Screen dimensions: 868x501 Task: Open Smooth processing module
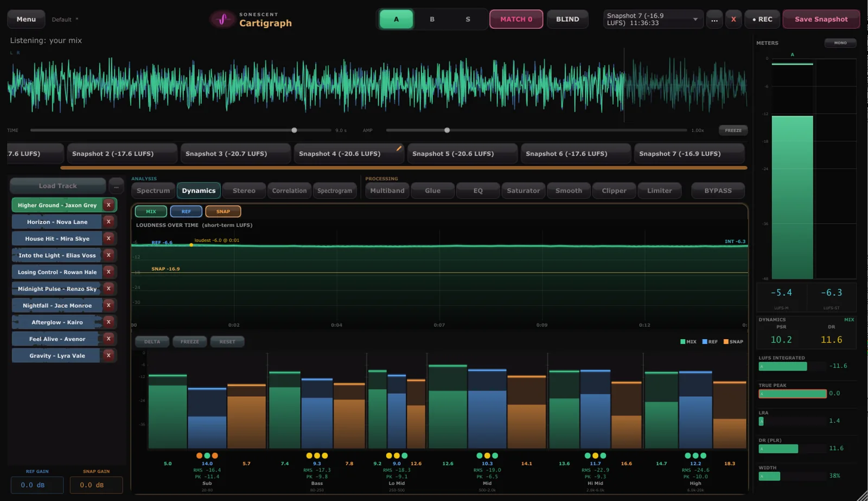click(569, 191)
